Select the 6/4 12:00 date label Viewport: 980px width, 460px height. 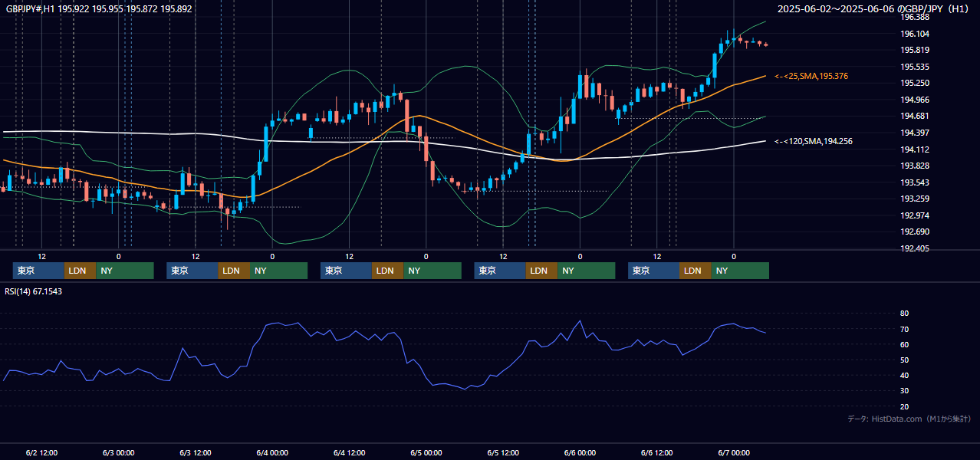349,453
